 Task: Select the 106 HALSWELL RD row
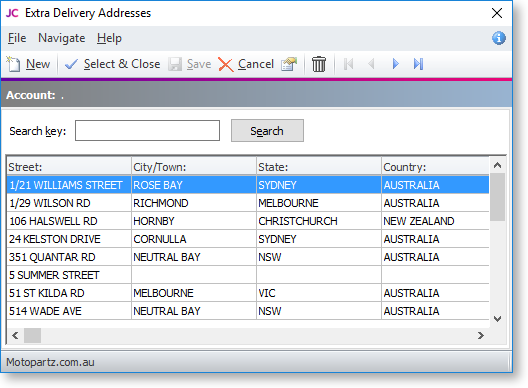(248, 221)
